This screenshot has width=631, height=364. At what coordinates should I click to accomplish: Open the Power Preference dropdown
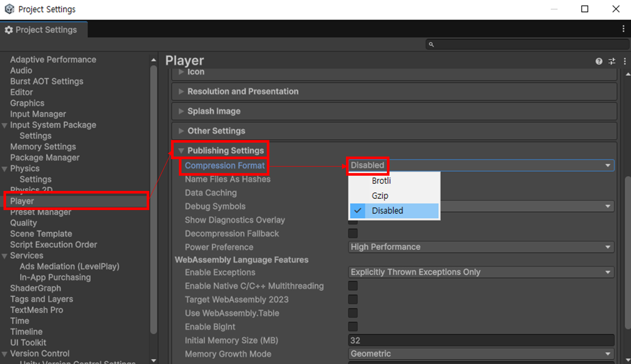pyautogui.click(x=481, y=247)
